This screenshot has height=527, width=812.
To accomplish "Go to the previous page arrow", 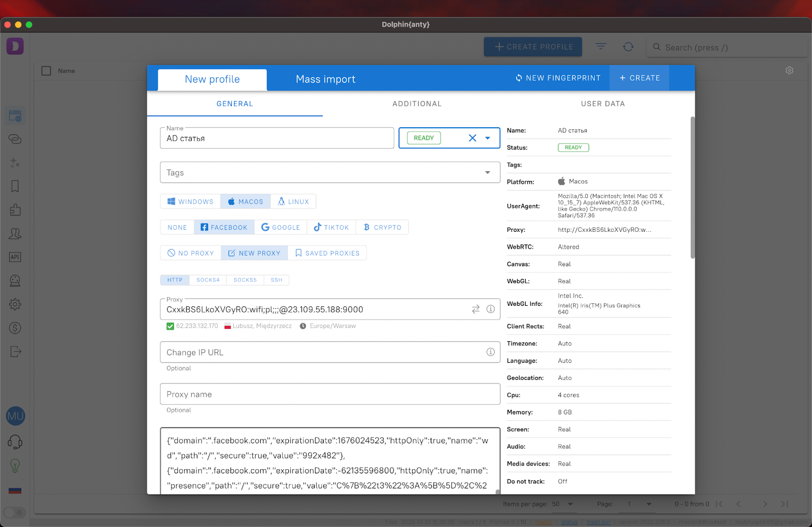I will 738,504.
